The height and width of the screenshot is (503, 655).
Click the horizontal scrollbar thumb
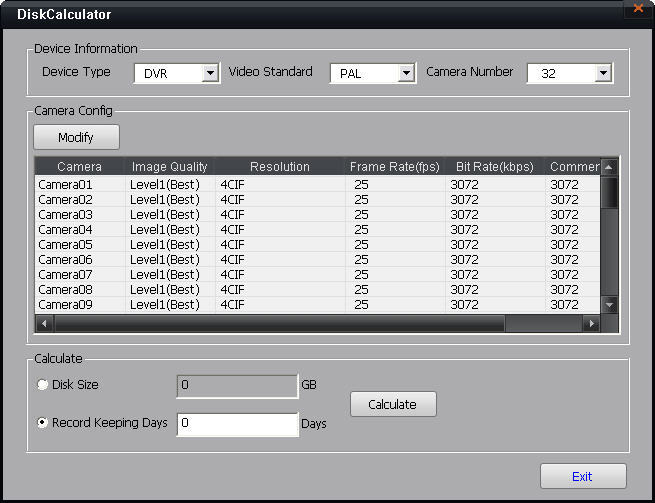(x=280, y=324)
